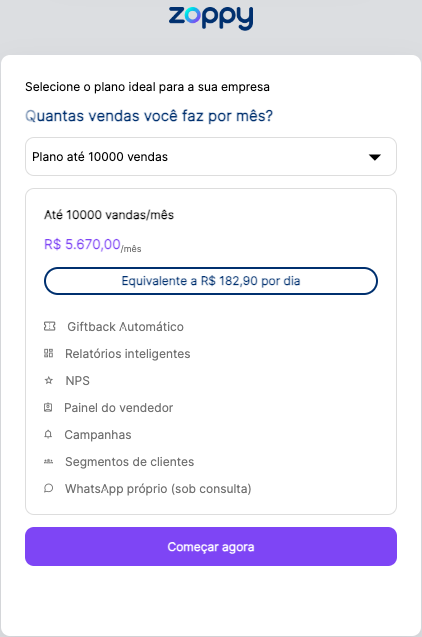Screen dimensions: 422x637
Task: Click the 'Relatórios inteligentes' feature label
Action: (x=128, y=354)
